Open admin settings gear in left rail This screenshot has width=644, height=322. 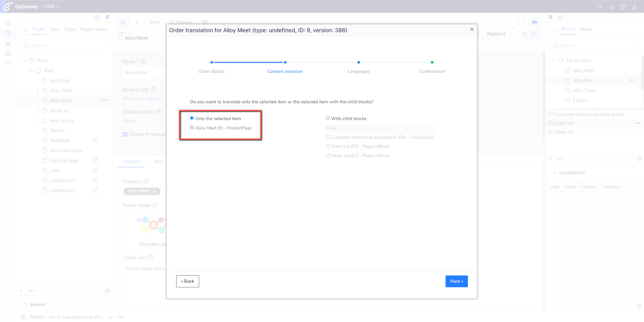8,63
